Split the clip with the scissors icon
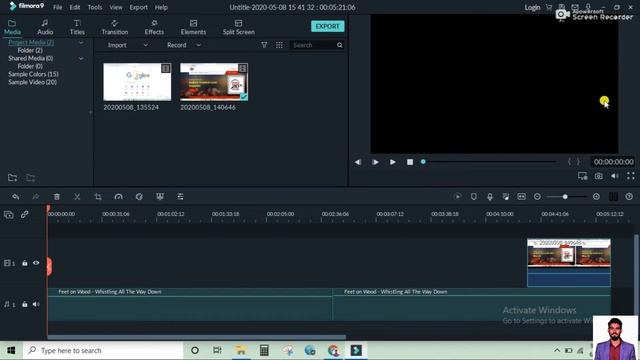Screen dimensions: 640x360 click(x=77, y=197)
